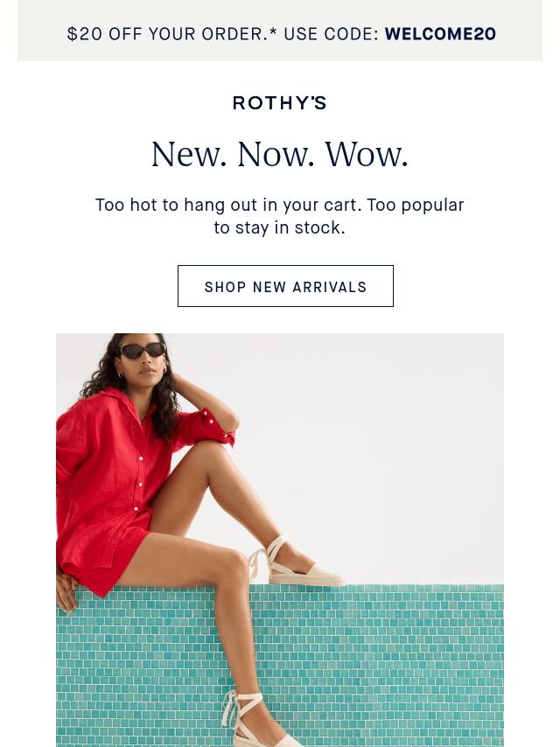The height and width of the screenshot is (747, 560).
Task: Click the red shorts in the photo
Action: coord(109,564)
